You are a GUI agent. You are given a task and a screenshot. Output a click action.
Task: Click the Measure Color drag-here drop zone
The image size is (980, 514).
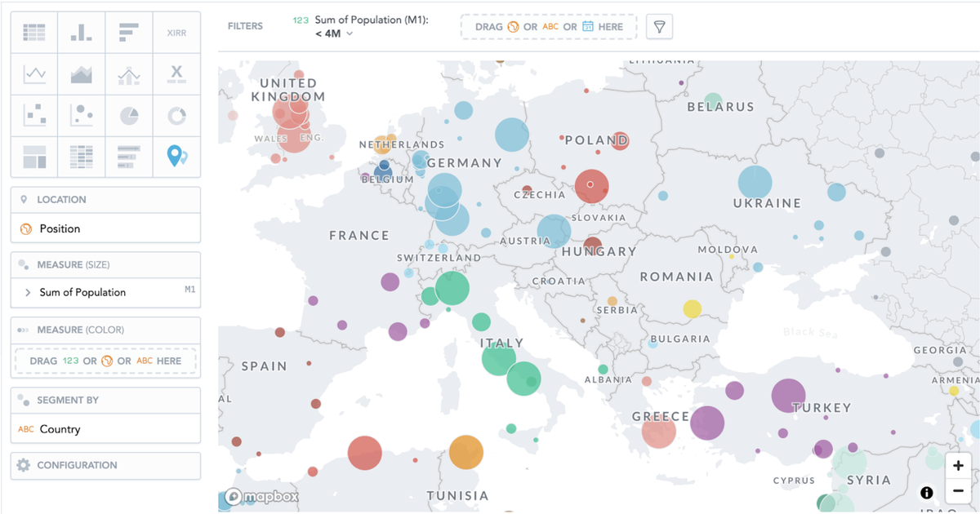click(x=105, y=360)
